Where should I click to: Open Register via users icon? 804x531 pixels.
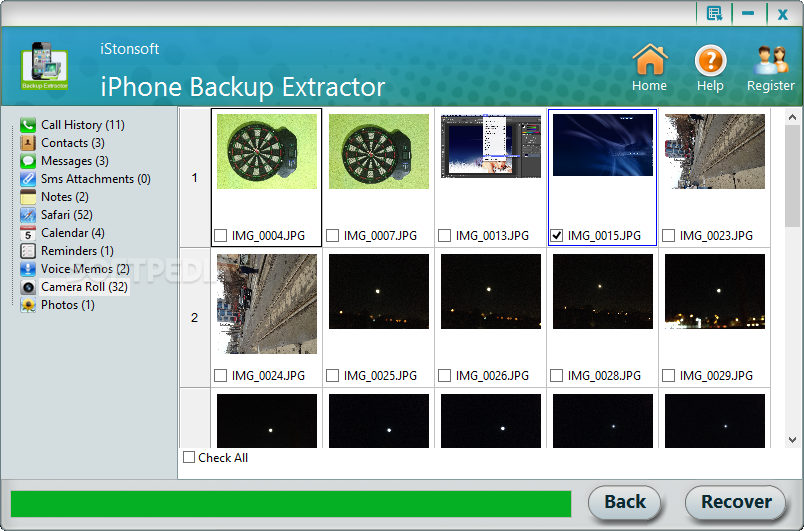[771, 60]
